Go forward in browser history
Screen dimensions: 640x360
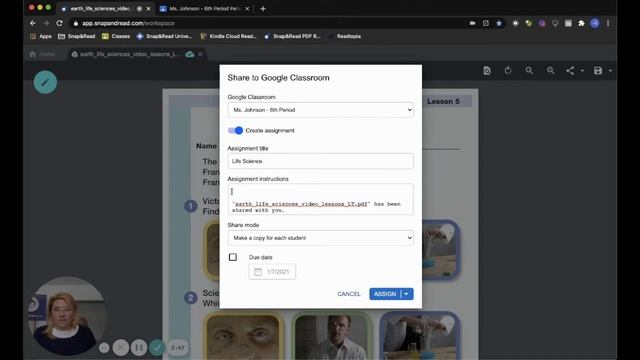point(46,23)
